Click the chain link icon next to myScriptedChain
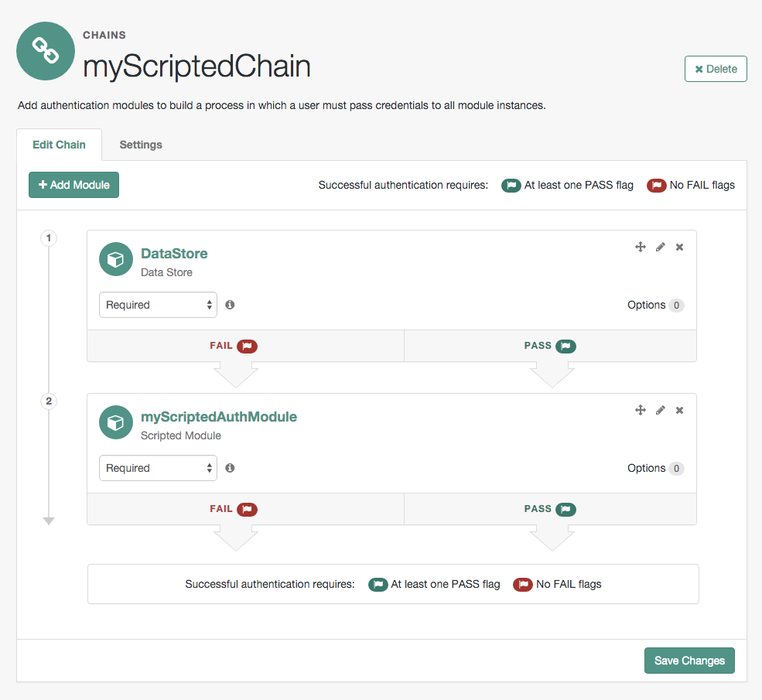The image size is (762, 700). coord(45,51)
